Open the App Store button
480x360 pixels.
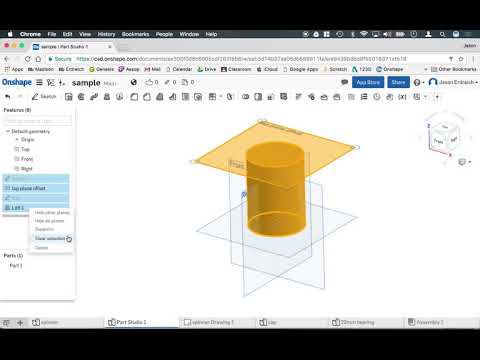368,82
